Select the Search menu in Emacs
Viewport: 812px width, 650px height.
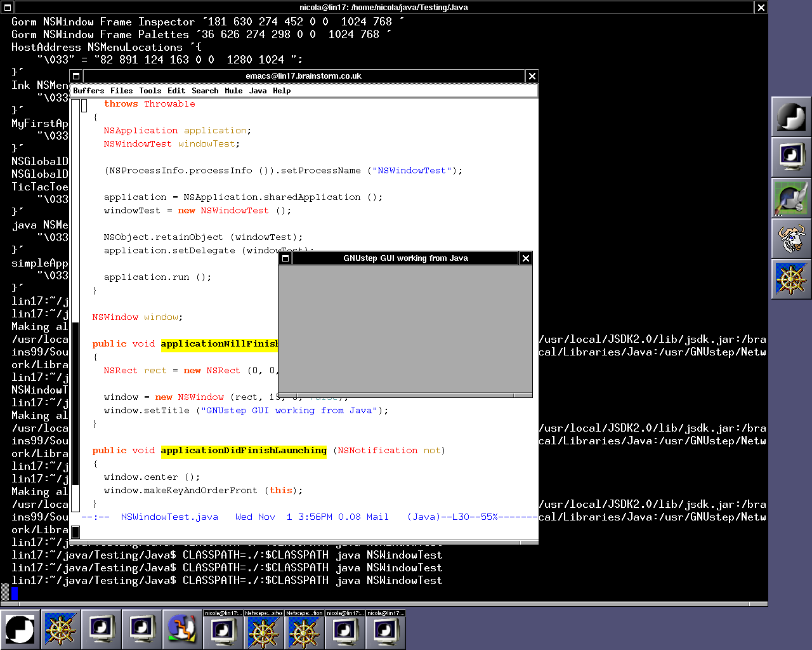click(205, 91)
